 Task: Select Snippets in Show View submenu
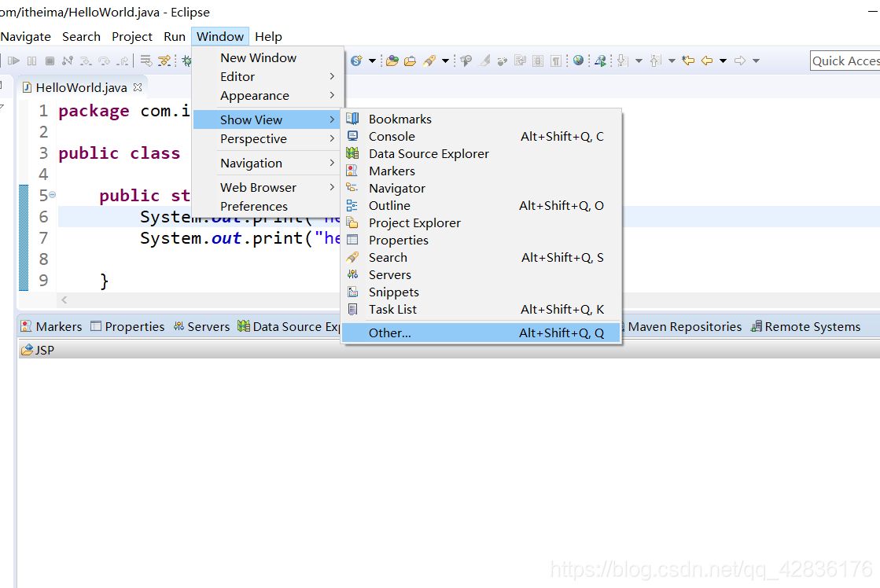[x=481, y=292]
